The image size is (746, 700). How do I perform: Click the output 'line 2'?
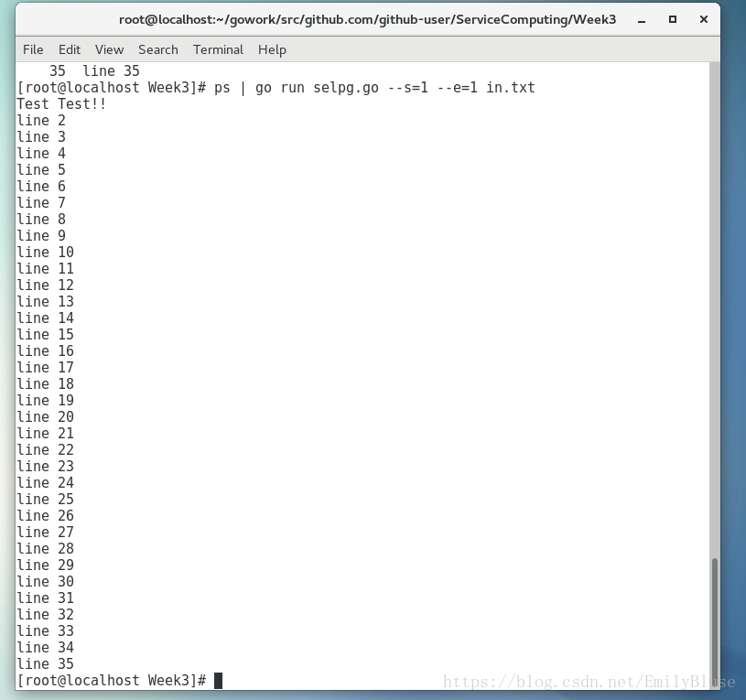pos(41,120)
